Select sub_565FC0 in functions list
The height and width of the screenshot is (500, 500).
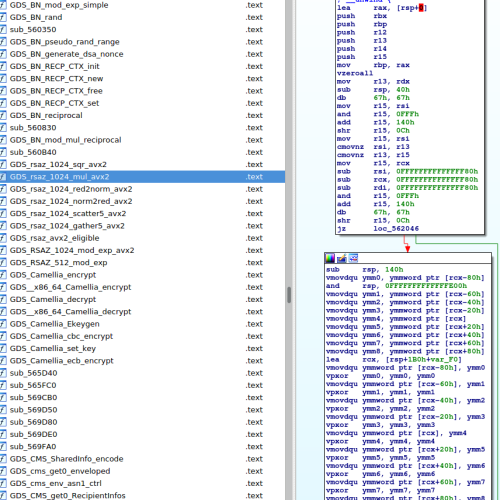point(142,385)
